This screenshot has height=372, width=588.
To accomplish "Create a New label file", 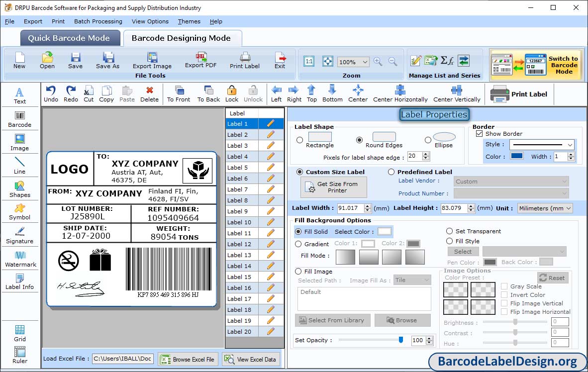I will point(19,61).
